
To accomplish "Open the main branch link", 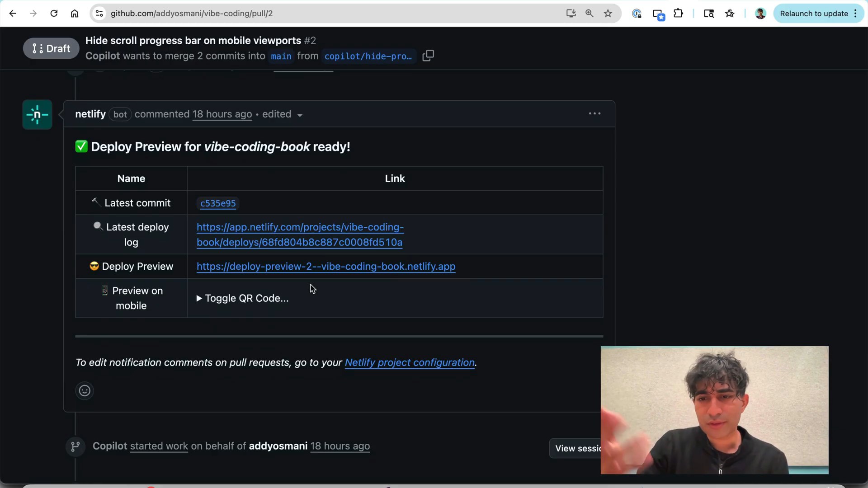I will click(281, 56).
